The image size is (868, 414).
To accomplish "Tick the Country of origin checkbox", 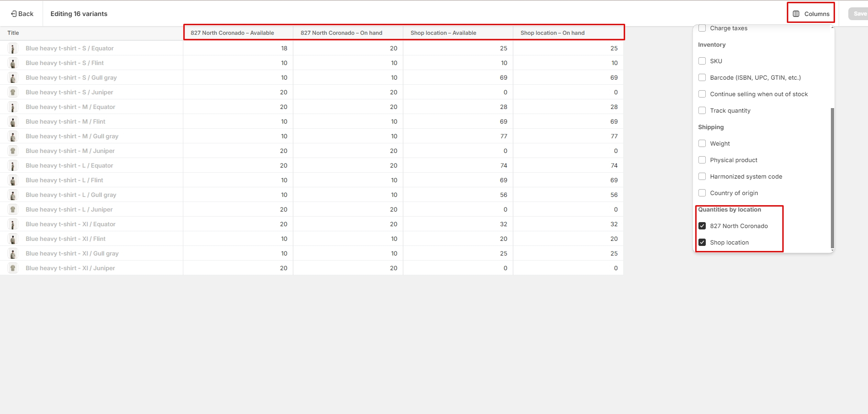I will 702,193.
